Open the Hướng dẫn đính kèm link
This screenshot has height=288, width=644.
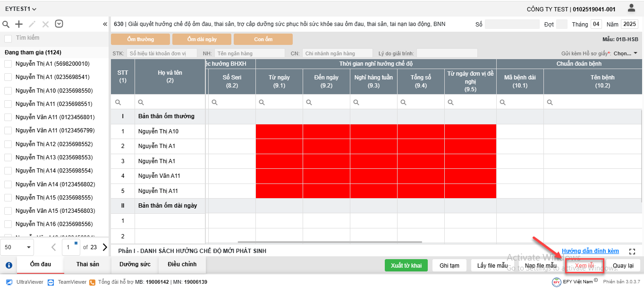point(590,251)
